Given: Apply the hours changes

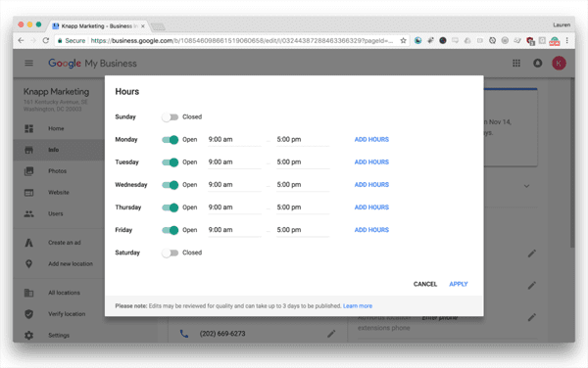Looking at the screenshot, I should 459,284.
